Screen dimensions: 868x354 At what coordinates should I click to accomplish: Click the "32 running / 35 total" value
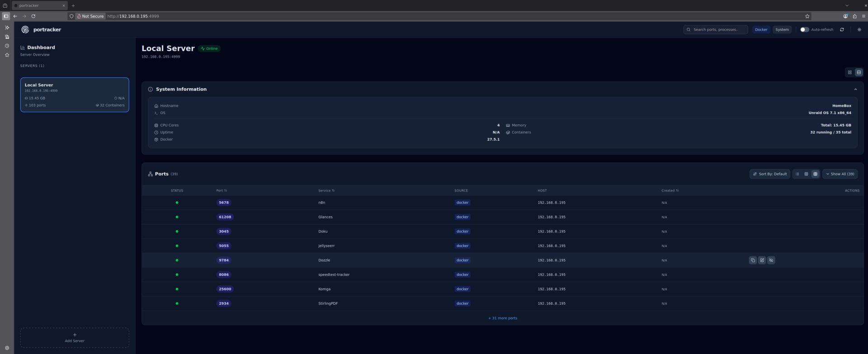[830, 132]
